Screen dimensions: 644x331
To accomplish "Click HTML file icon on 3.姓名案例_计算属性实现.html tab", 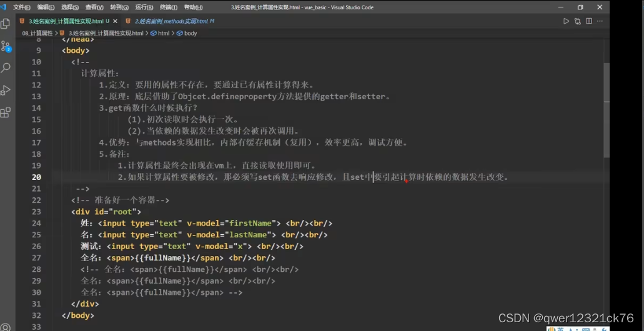I will [x=22, y=21].
